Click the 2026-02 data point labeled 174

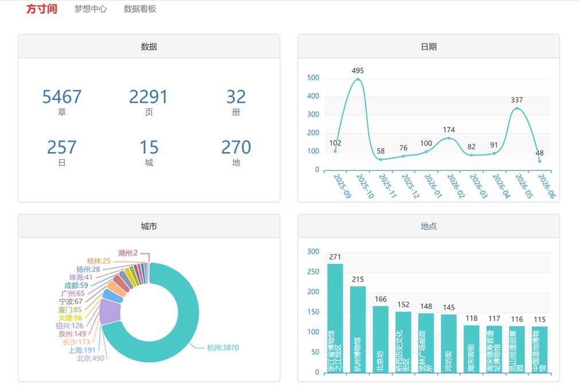pyautogui.click(x=449, y=138)
